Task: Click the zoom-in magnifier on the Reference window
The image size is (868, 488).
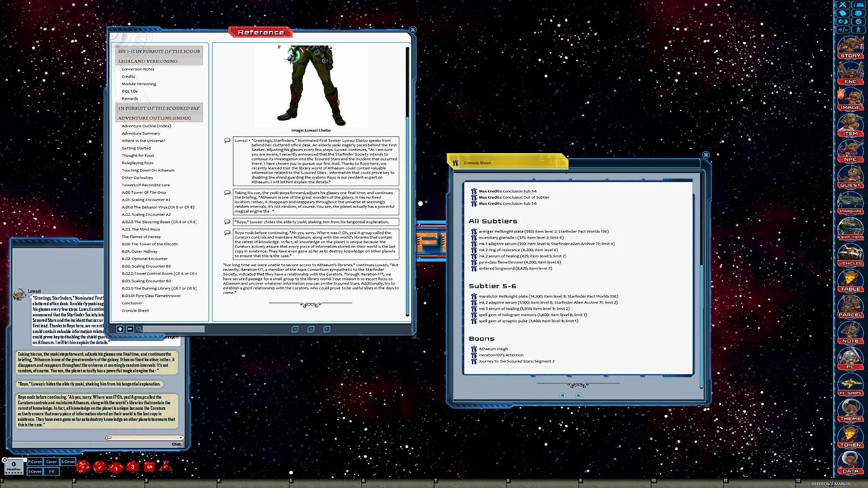Action: click(x=120, y=329)
